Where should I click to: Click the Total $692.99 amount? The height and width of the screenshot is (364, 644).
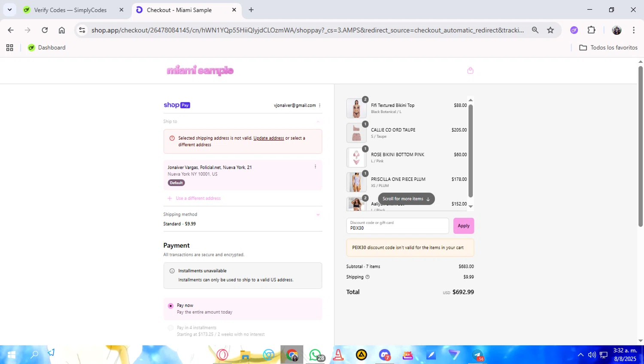tap(463, 292)
